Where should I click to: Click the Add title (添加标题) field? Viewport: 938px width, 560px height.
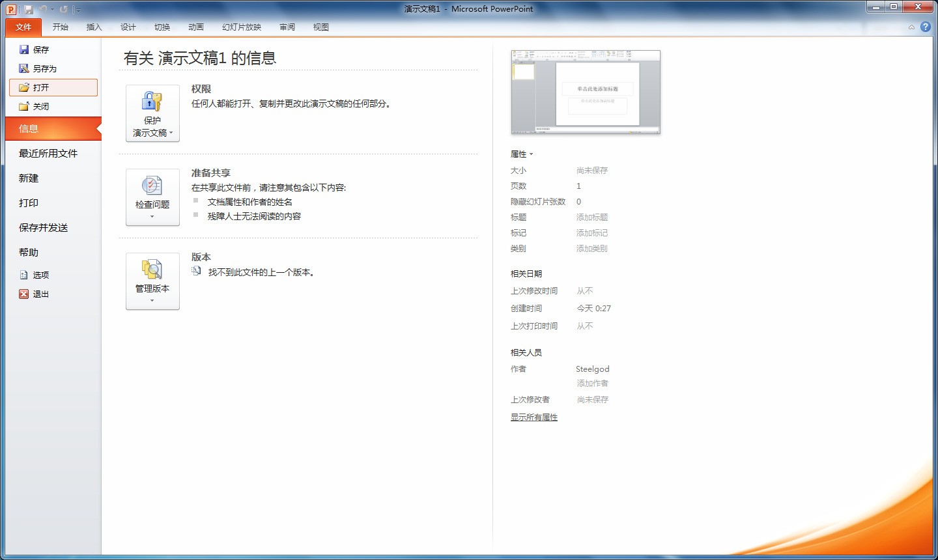[592, 217]
